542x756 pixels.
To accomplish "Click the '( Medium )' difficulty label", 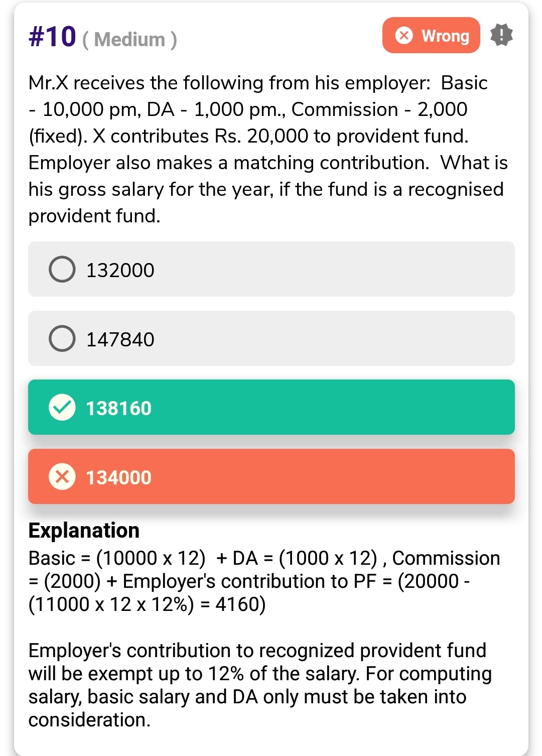I will pyautogui.click(x=129, y=39).
